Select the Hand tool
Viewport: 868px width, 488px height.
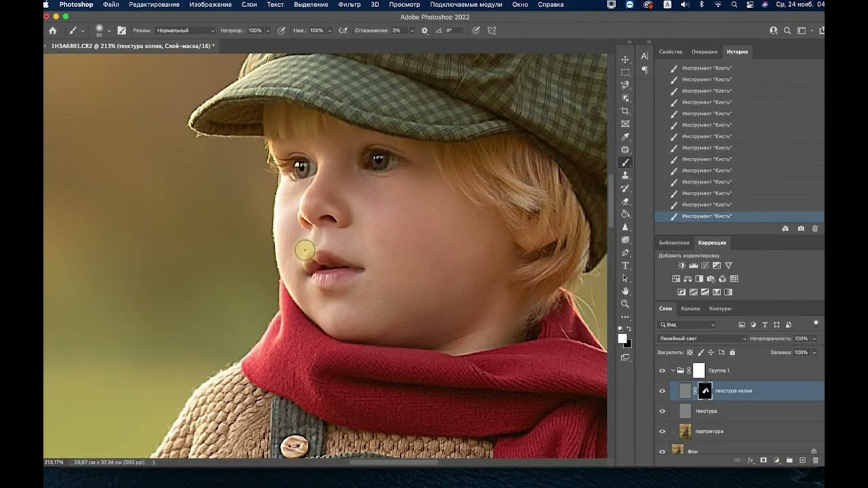point(625,291)
